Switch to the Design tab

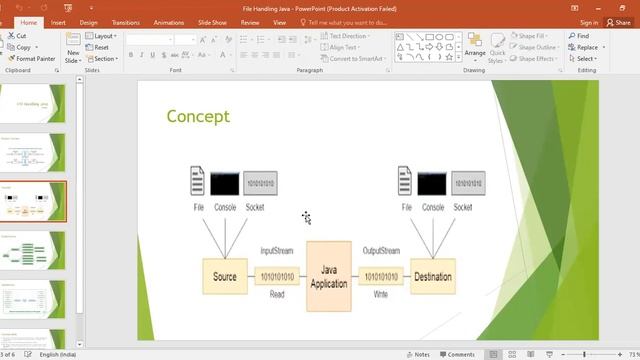tap(88, 22)
